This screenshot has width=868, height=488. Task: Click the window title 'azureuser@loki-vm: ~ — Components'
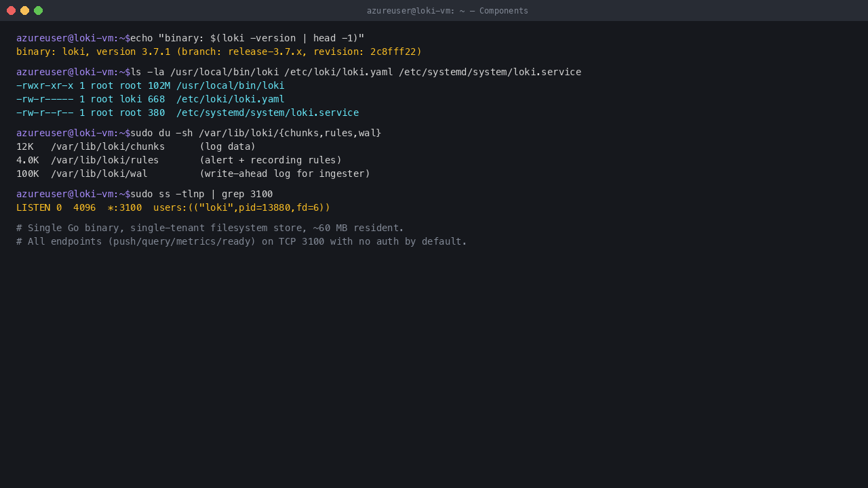(448, 11)
